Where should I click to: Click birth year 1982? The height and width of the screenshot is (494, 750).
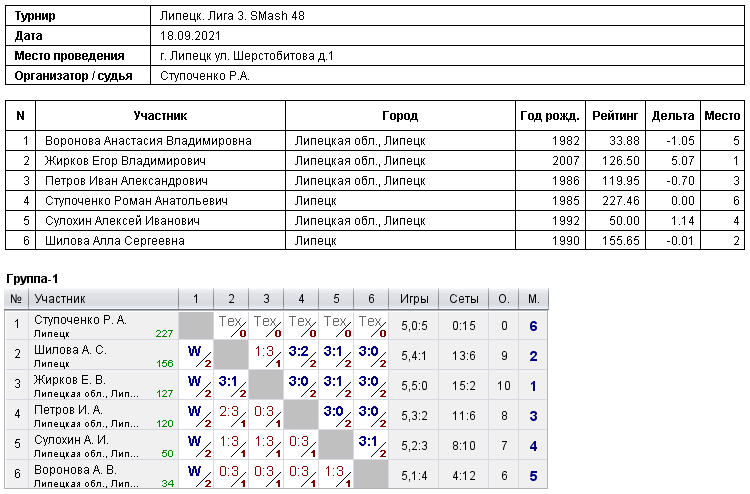click(566, 141)
